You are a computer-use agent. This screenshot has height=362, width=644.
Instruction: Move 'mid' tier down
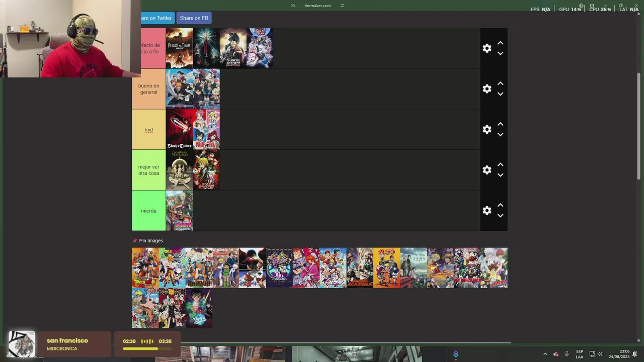[500, 135]
